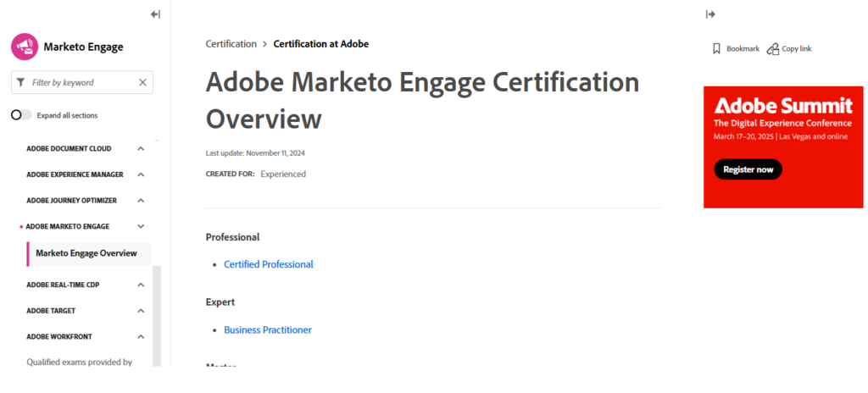
Task: Open the Certified Professional link
Action: [x=269, y=264]
